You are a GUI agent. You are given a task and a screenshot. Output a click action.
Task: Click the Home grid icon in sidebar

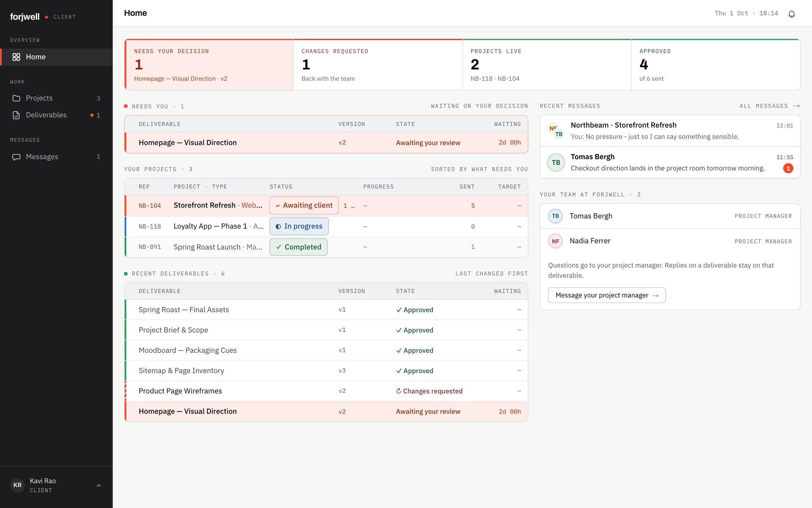pos(16,57)
